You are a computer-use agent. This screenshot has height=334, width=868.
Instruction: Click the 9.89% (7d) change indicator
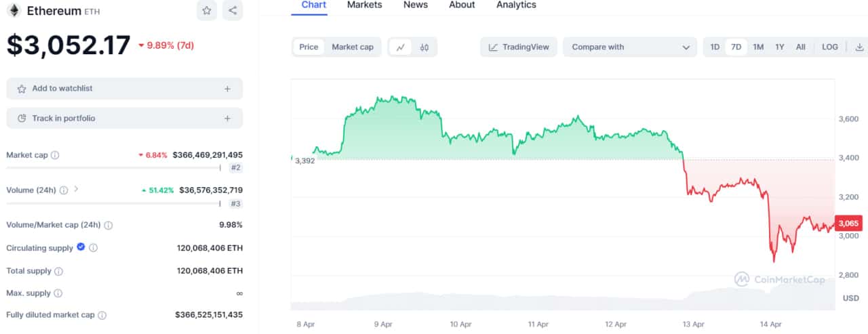(166, 45)
